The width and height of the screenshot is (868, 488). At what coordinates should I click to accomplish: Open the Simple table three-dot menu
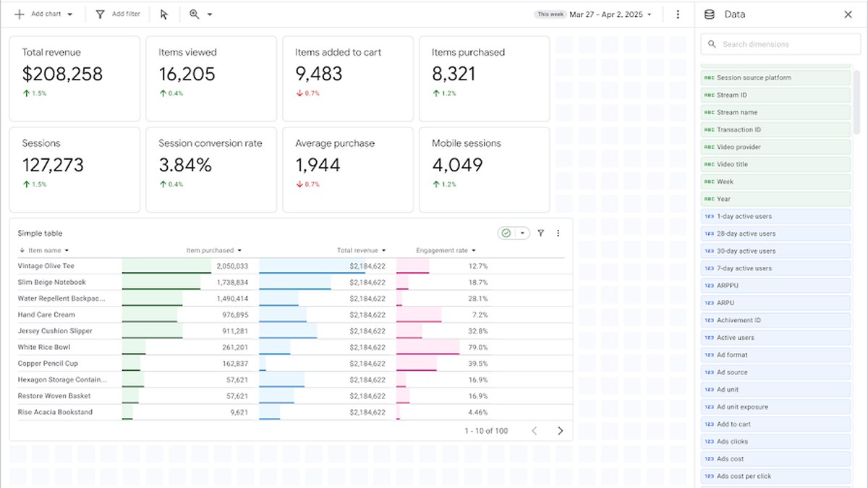[x=558, y=234]
